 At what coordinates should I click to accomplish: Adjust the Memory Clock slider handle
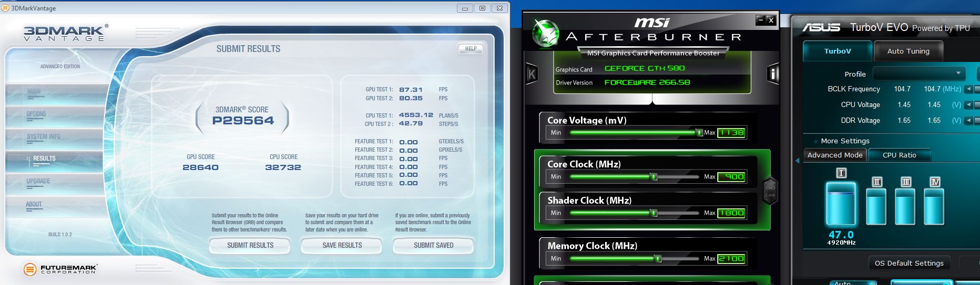(658, 259)
